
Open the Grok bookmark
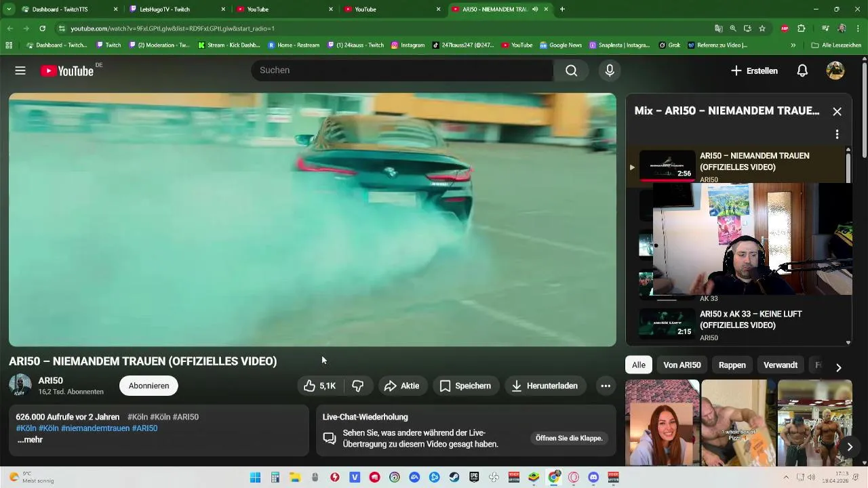tap(669, 45)
